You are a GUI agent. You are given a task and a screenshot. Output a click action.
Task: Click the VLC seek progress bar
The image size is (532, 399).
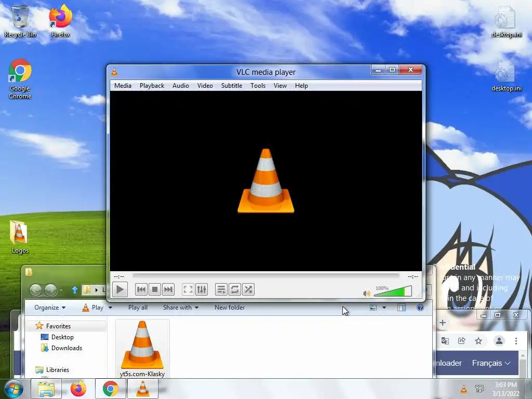(x=265, y=276)
